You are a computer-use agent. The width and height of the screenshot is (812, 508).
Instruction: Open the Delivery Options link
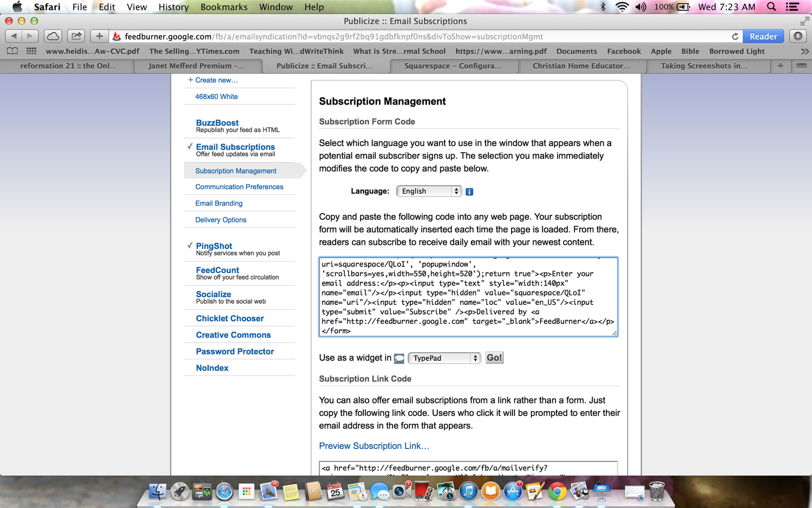(x=221, y=220)
